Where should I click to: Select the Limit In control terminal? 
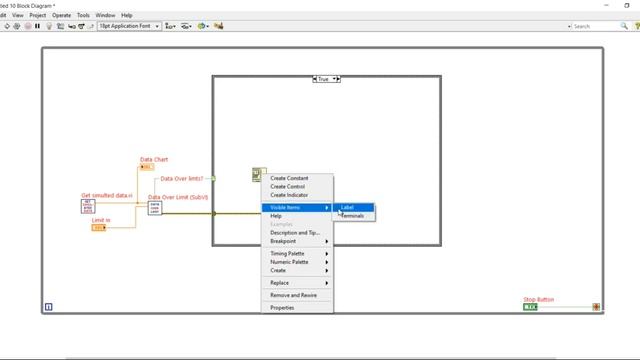99,228
